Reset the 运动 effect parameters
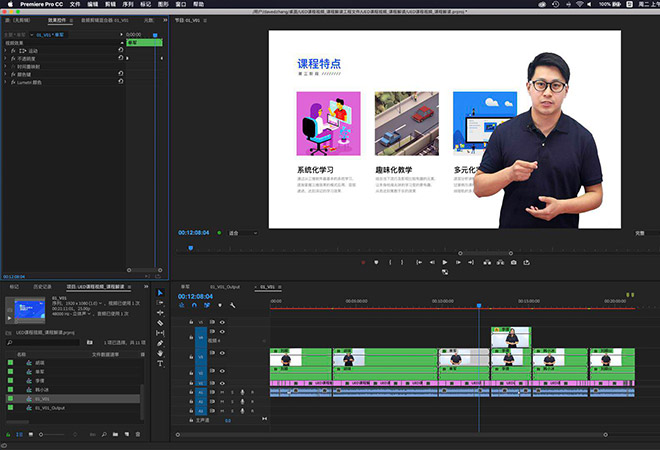The width and height of the screenshot is (660, 450). 120,50
